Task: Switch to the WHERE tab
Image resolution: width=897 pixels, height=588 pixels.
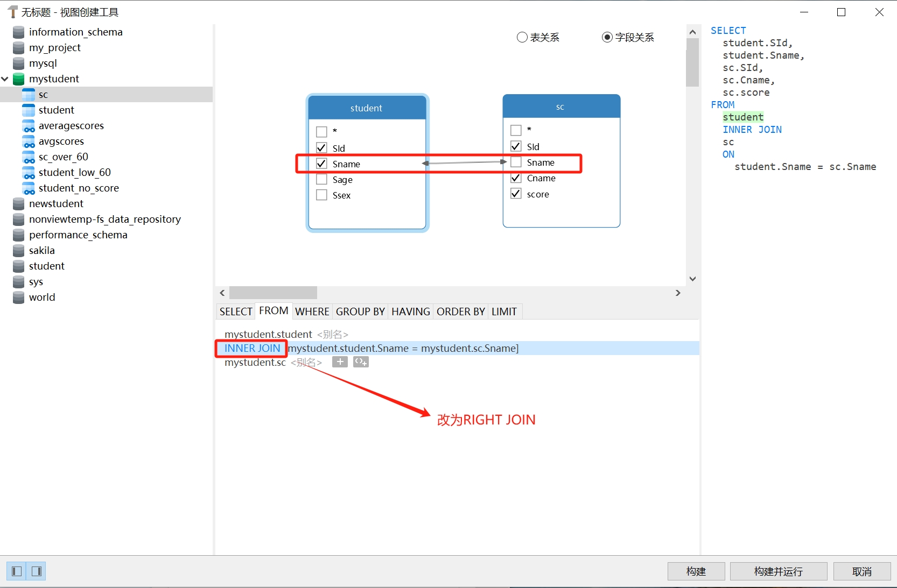Action: coord(312,311)
